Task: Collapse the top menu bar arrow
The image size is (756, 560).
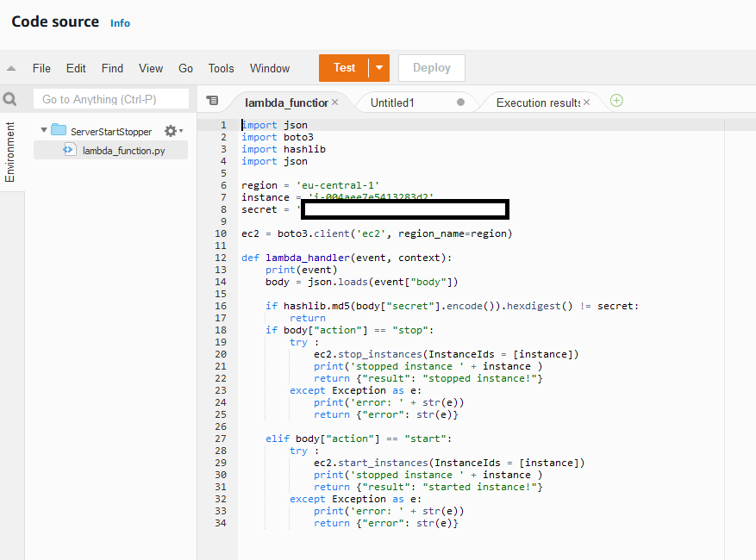Action: click(11, 68)
